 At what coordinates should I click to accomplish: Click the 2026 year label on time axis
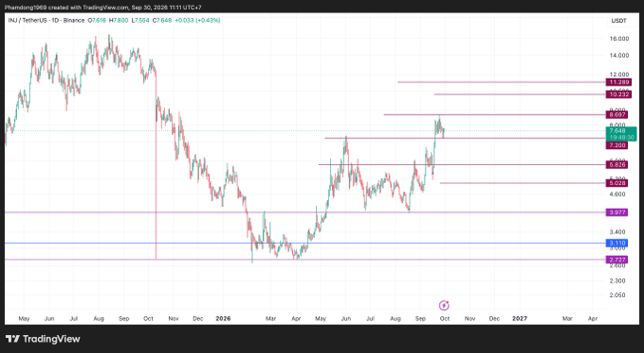coord(223,319)
